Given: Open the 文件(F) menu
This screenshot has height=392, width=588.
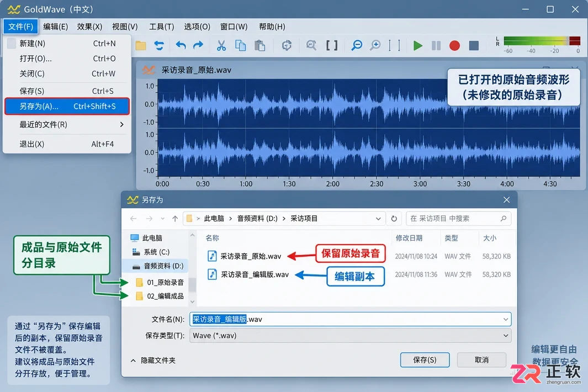Looking at the screenshot, I should (x=20, y=27).
